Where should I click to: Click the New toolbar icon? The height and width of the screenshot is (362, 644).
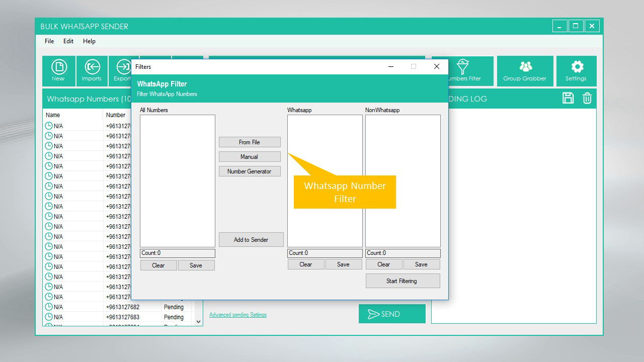click(59, 71)
